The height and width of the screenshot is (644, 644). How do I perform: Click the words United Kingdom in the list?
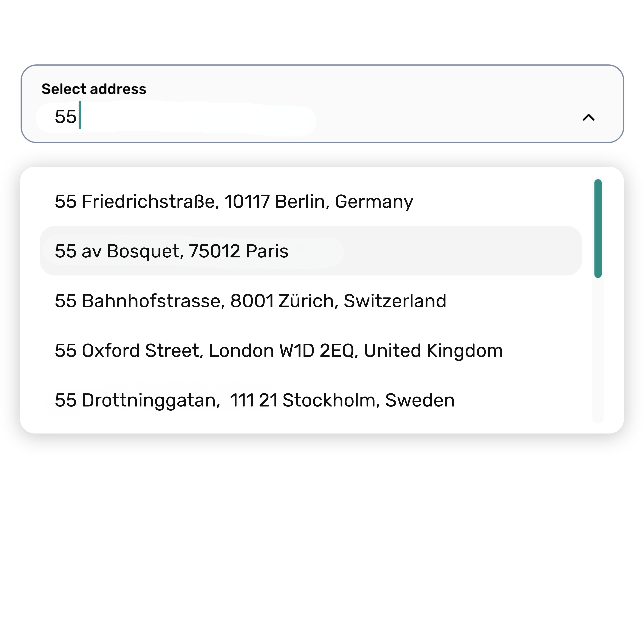click(433, 350)
